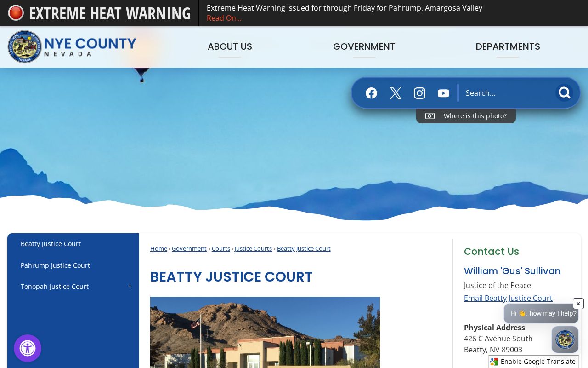
Task: Click the 426 C Avenue South address
Action: [x=498, y=339]
